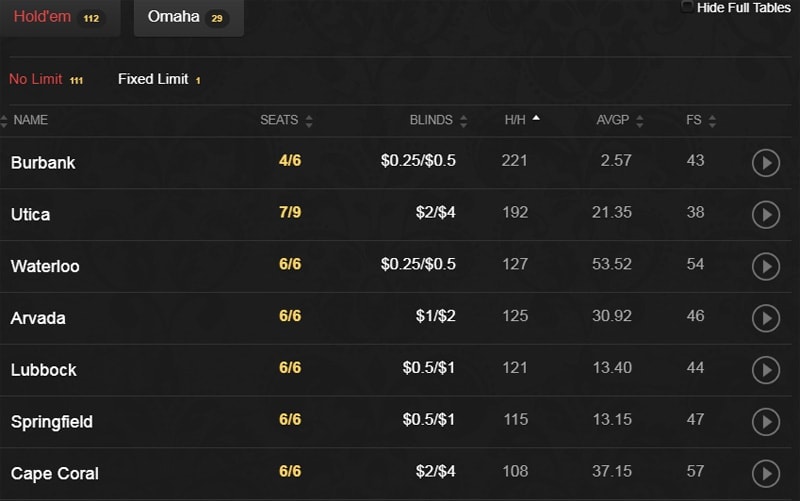Sort by the AVGP column arrows
The width and height of the screenshot is (800, 501).
click(640, 121)
